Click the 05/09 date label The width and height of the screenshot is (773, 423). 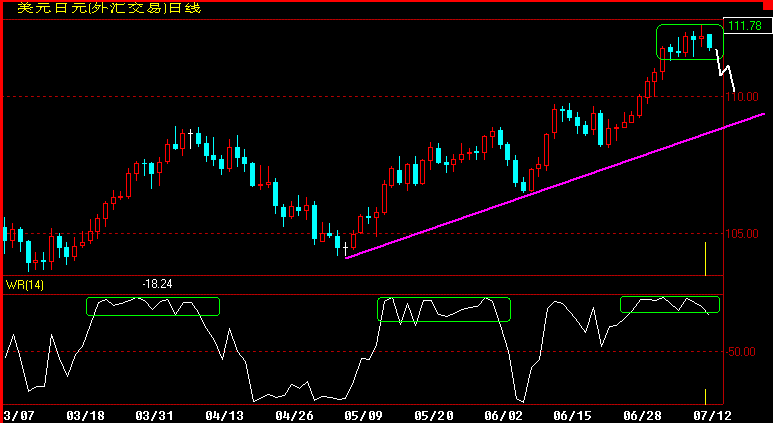click(363, 416)
